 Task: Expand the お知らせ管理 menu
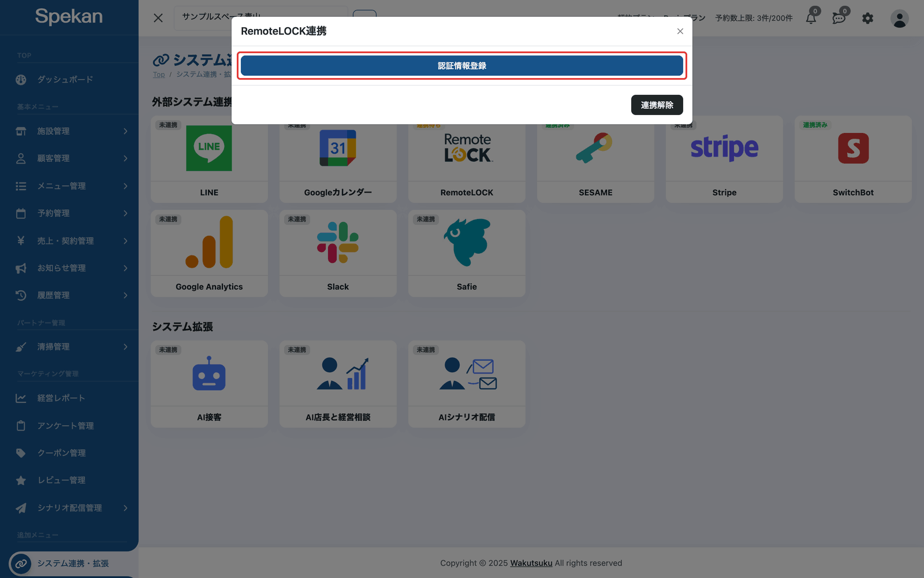coord(69,268)
